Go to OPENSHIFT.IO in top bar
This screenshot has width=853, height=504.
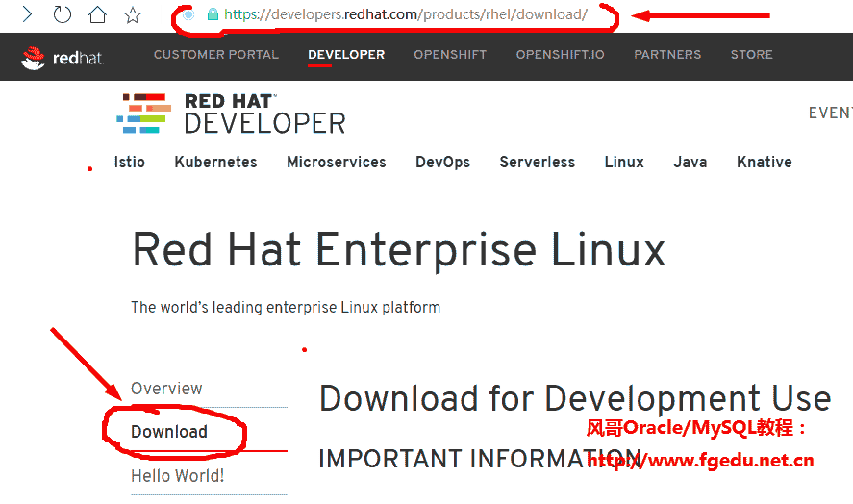[561, 55]
